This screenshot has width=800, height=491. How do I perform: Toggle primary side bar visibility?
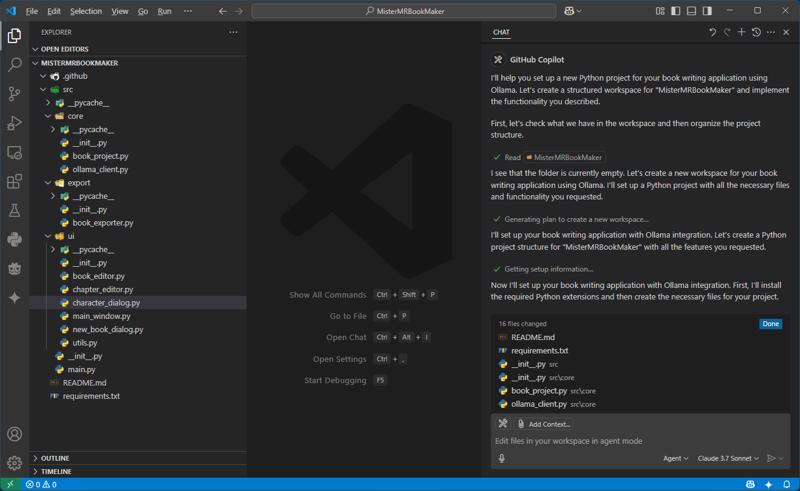676,11
